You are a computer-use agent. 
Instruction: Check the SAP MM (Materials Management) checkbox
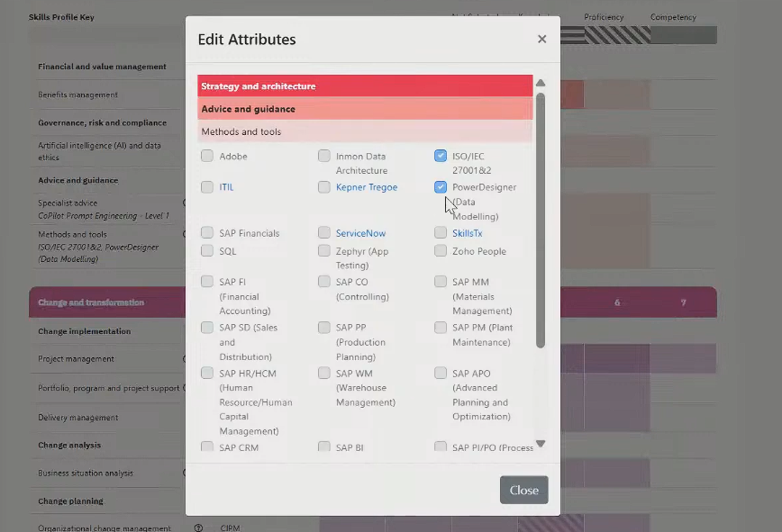(441, 282)
